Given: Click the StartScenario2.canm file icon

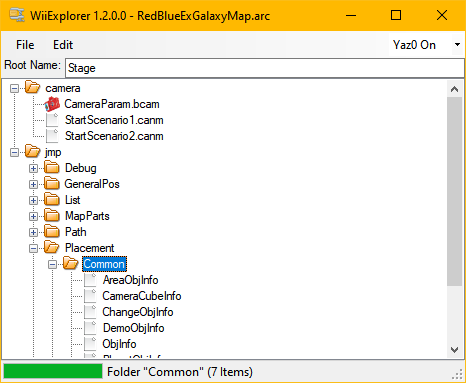Looking at the screenshot, I should click(52, 136).
